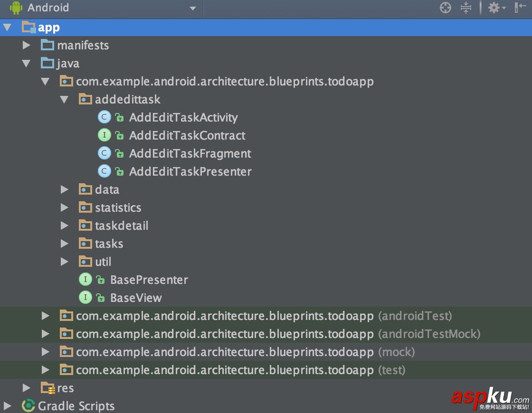Open the project view settings gear
The width and height of the screenshot is (532, 413).
coord(494,8)
